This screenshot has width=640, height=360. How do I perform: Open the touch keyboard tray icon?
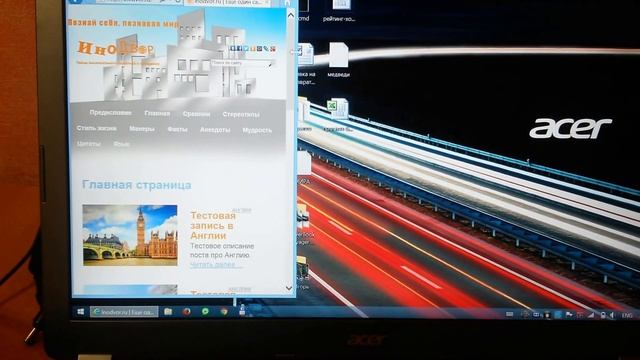(509, 314)
